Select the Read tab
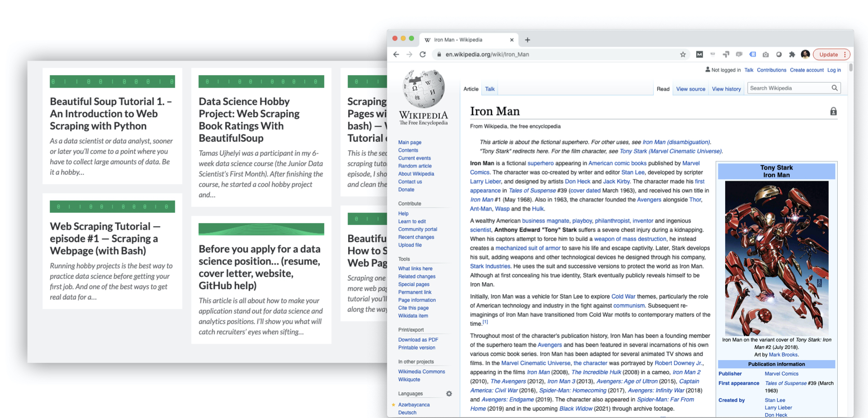Screen dimensions: 868x418 point(663,89)
